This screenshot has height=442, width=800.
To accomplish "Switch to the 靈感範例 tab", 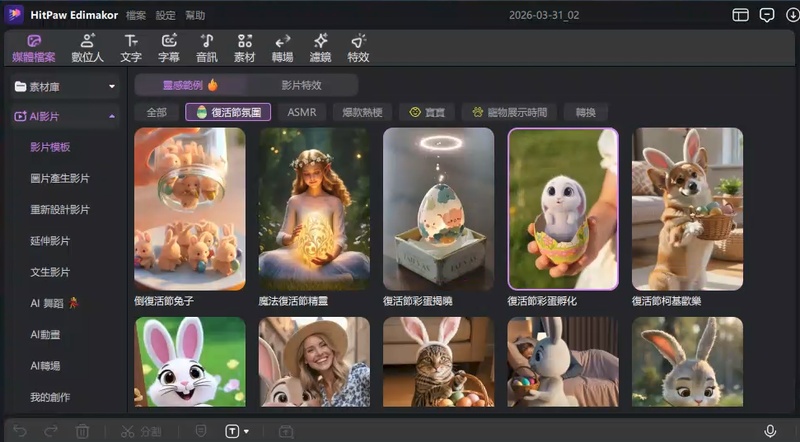I will (x=190, y=85).
